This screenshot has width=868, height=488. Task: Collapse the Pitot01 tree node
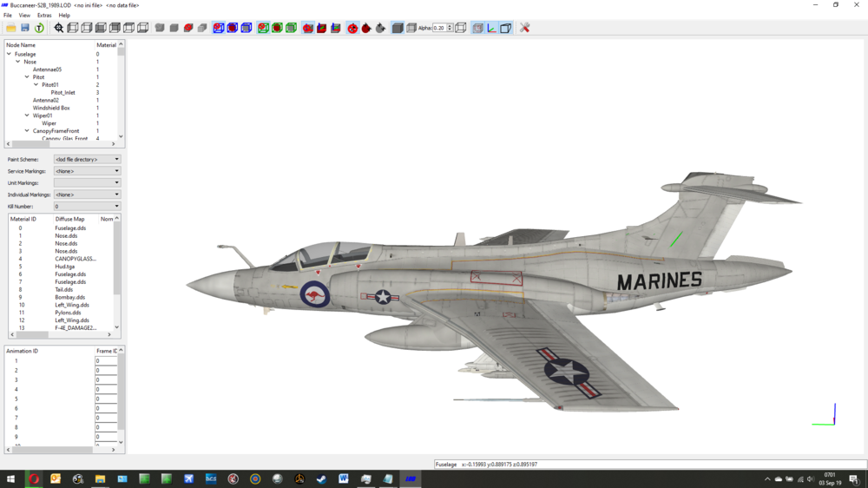tap(36, 85)
